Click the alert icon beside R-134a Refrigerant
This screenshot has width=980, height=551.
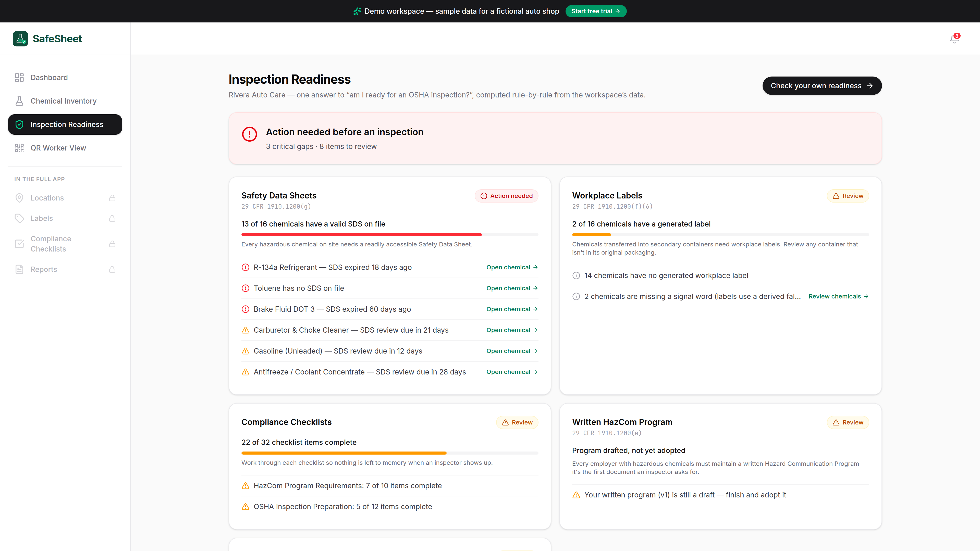tap(245, 267)
